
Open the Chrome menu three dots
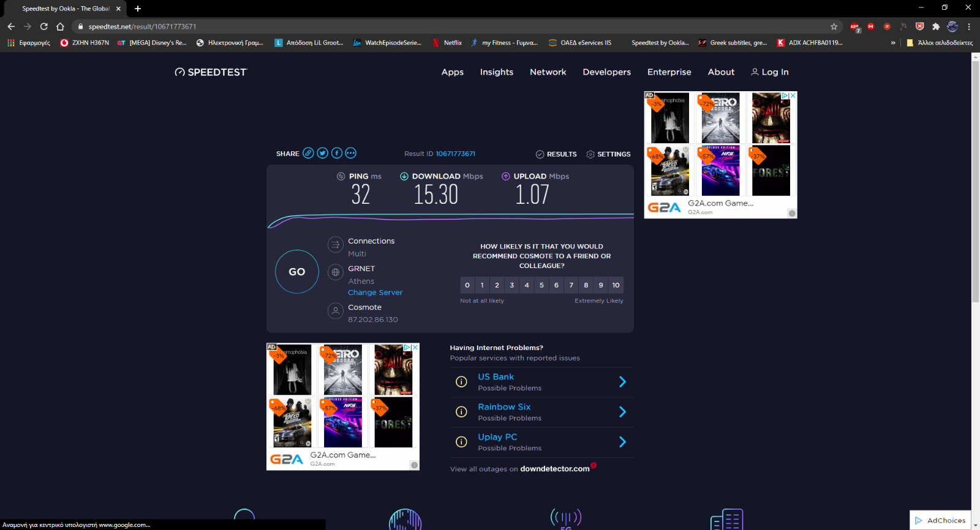[969, 26]
